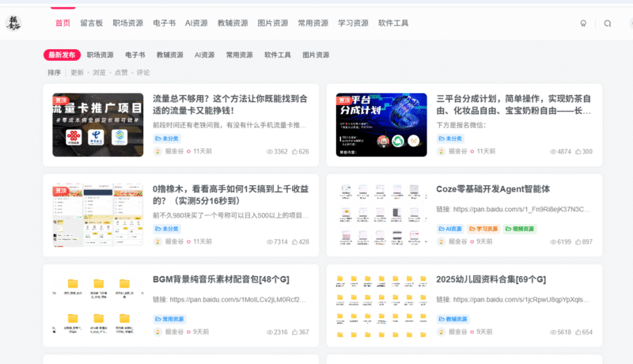Open article 三平台分成计划 title
Viewport: 633px width, 364px height.
tap(514, 104)
